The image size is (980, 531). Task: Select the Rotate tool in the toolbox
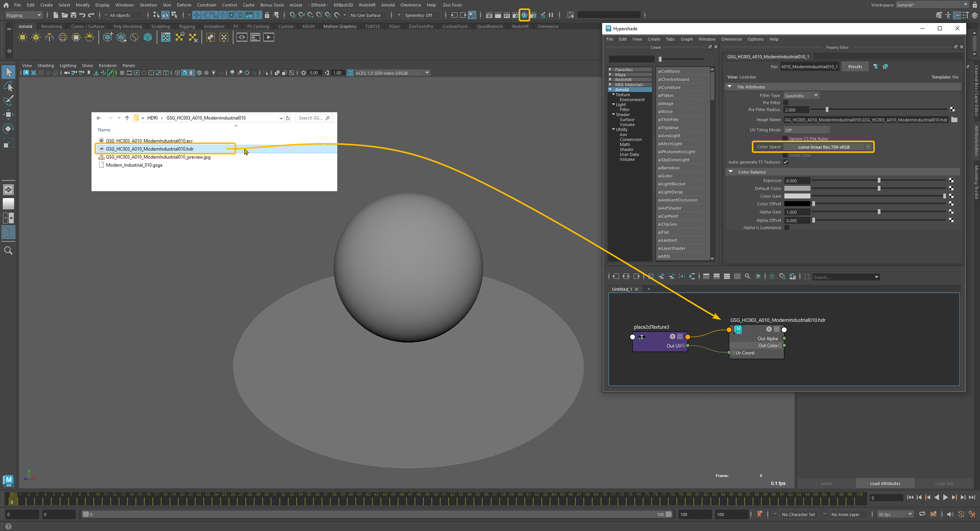(x=8, y=128)
